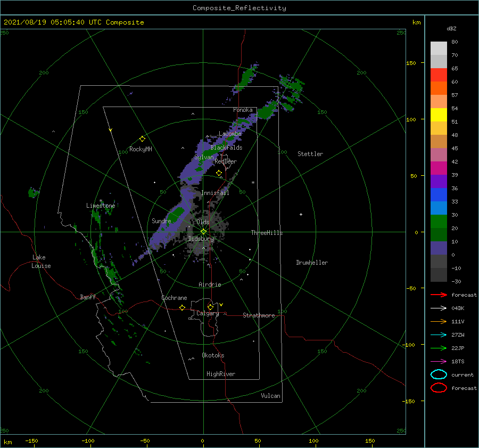The image size is (479, 448).
Task: Select the 20 dBZ green color swatch
Action: point(439,222)
